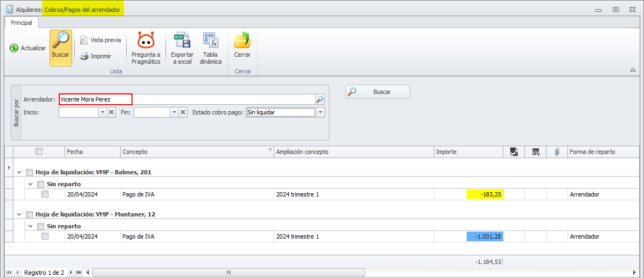Open Vista previa print preview

coord(101,40)
